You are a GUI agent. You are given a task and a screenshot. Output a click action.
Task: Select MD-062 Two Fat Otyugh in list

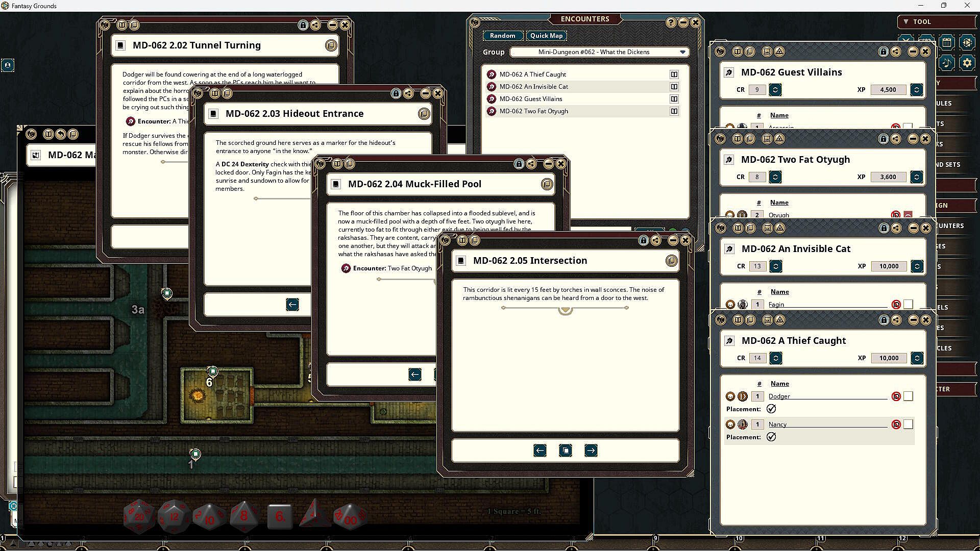[x=533, y=111]
